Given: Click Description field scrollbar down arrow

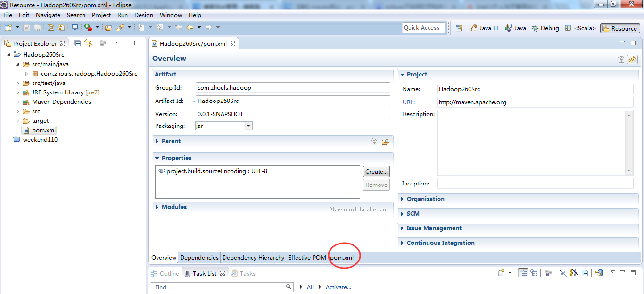Looking at the screenshot, I should tap(629, 171).
